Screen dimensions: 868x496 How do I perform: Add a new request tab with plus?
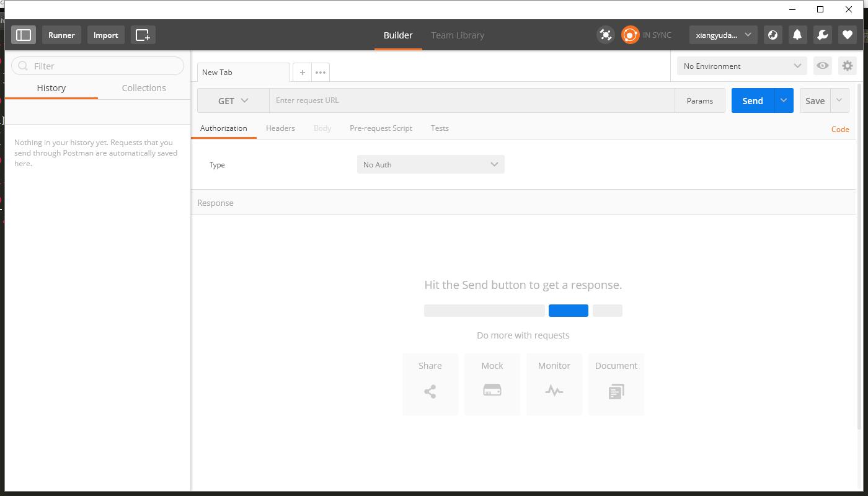click(x=302, y=73)
